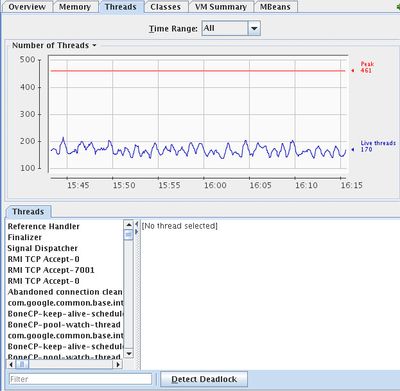Click thread list scroll up arrow
Image resolution: width=400 pixels, height=391 pixels.
129,225
